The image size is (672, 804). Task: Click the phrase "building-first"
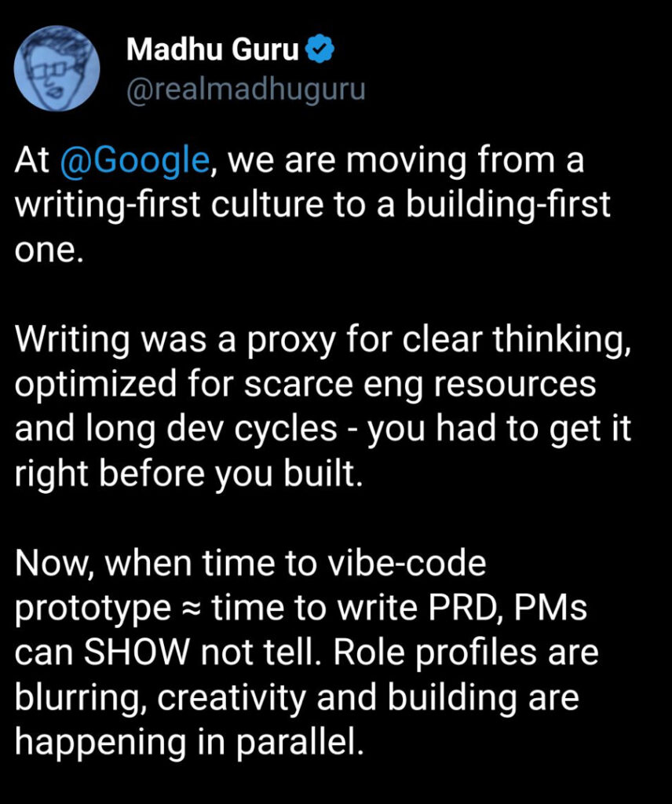(508, 205)
